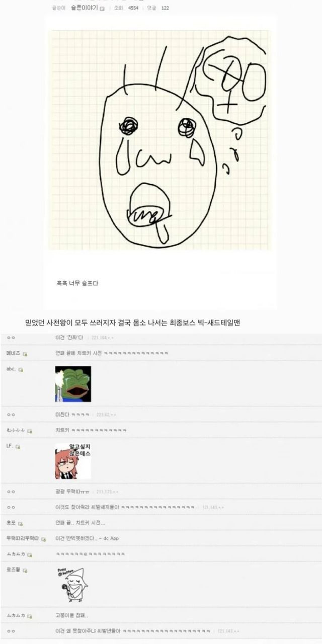Click the comment count 122 in header

point(165,9)
